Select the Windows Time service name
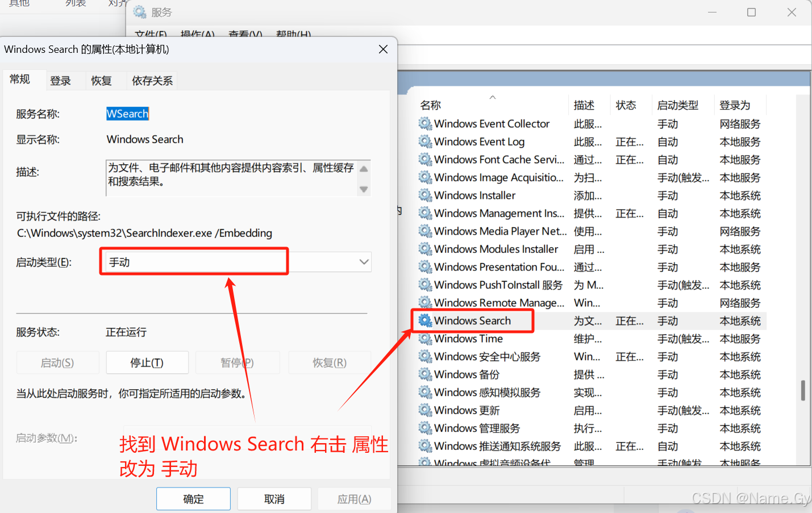Image resolution: width=812 pixels, height=513 pixels. pos(469,339)
